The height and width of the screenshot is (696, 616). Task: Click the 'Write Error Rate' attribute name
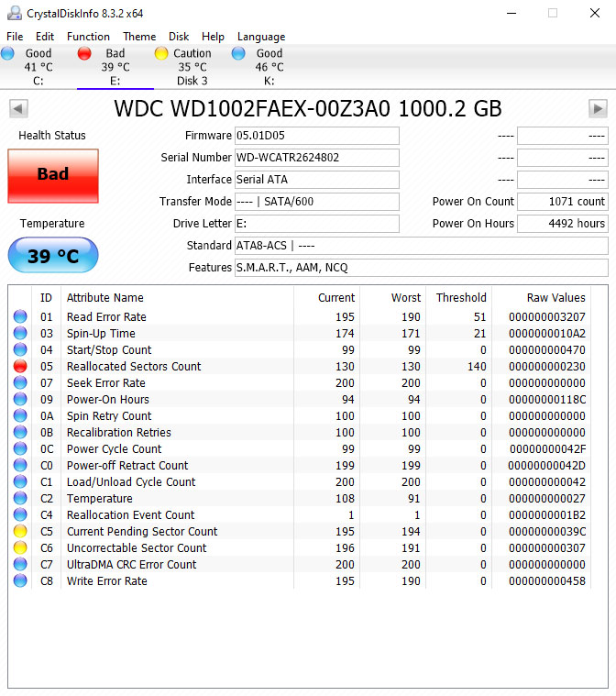[107, 580]
